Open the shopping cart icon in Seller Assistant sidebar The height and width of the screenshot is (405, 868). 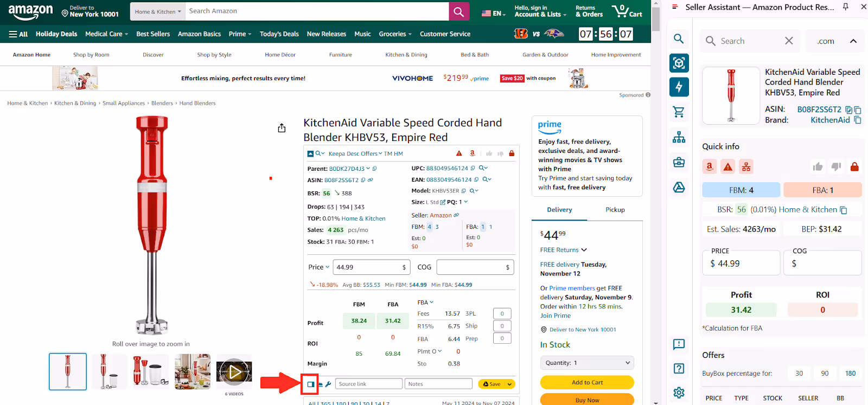tap(679, 112)
